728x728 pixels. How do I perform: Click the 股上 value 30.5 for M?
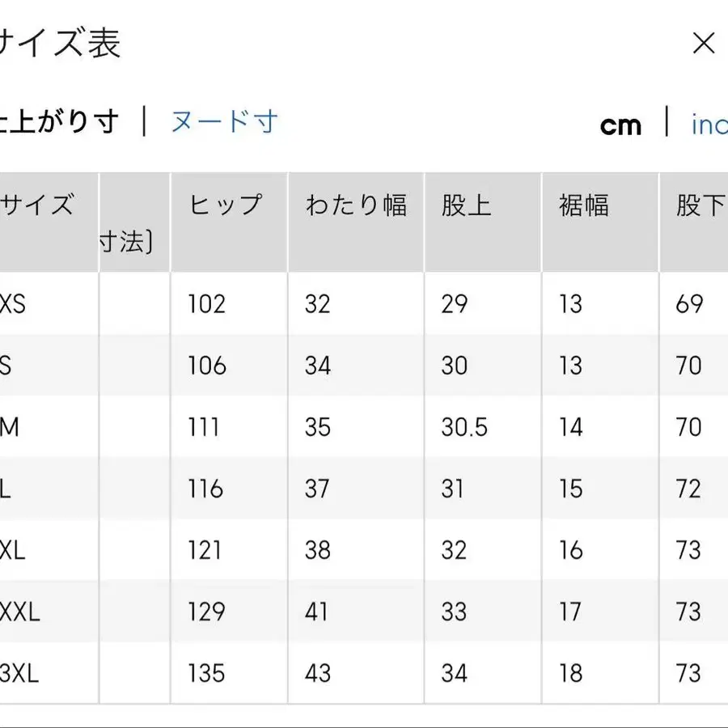(x=465, y=427)
